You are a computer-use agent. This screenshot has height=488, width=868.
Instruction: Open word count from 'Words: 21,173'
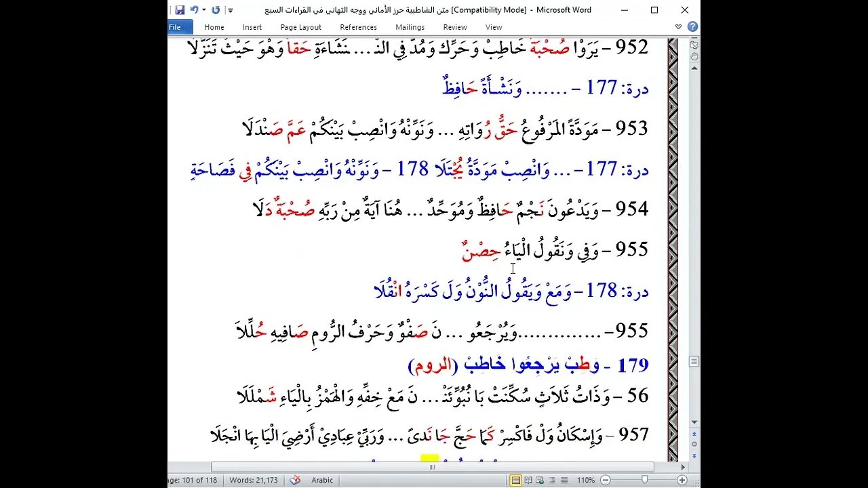(254, 480)
